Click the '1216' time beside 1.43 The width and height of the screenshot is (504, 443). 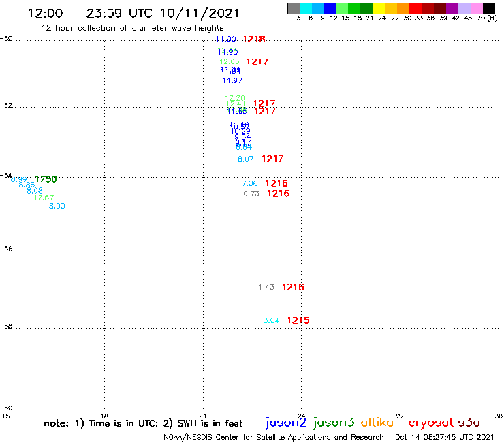point(293,287)
